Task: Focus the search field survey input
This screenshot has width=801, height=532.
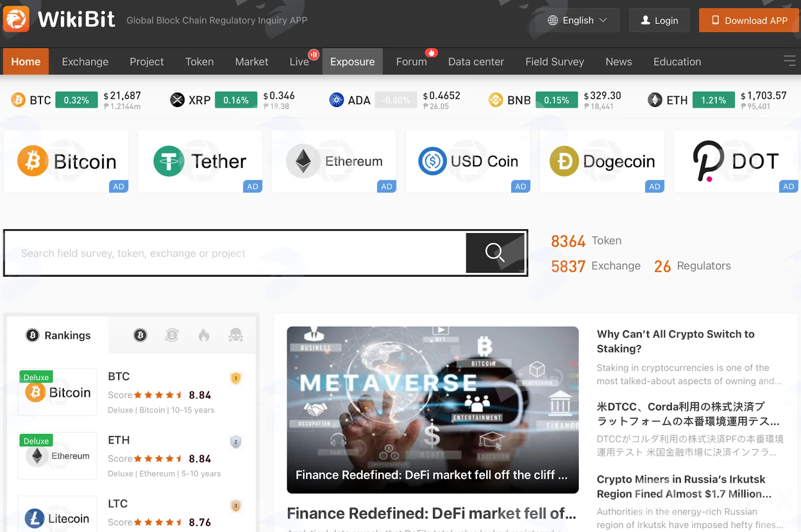Action: (235, 253)
